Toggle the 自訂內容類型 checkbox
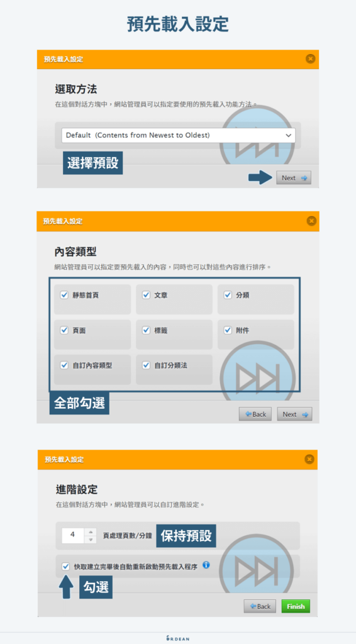 64,365
